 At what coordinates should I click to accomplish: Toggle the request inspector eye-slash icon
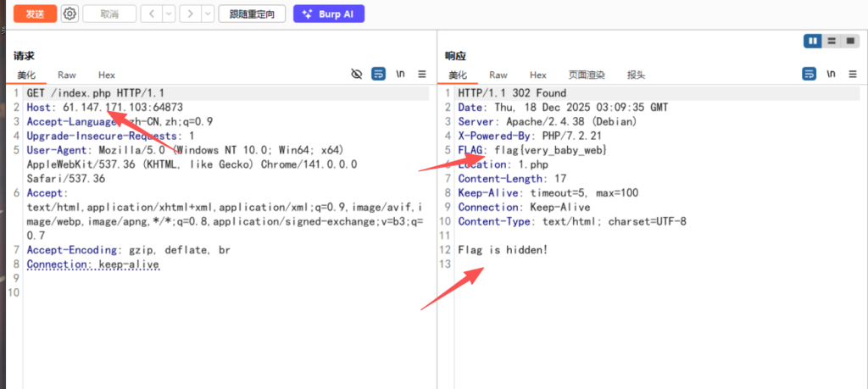357,75
